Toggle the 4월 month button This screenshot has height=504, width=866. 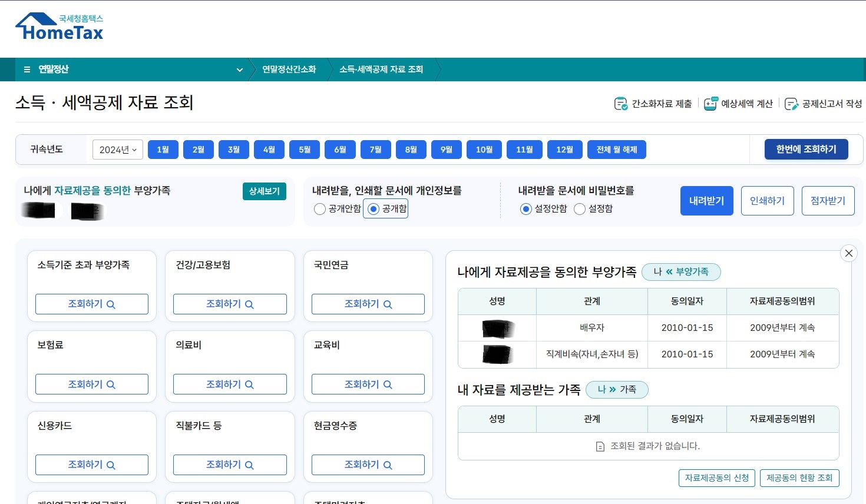pos(269,150)
